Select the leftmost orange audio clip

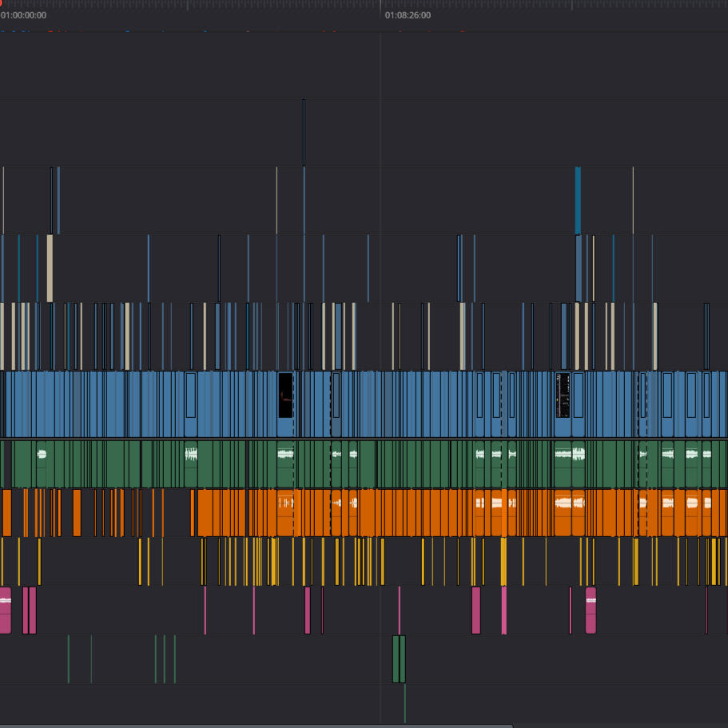click(x=6, y=513)
